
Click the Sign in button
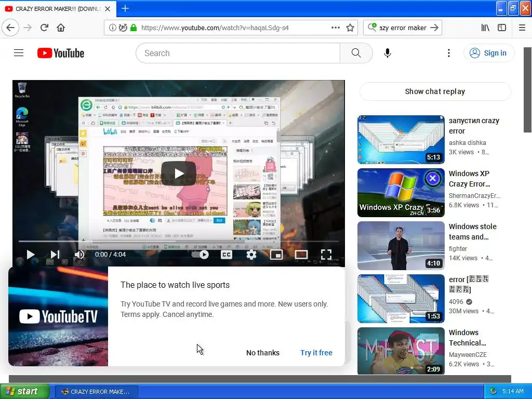tap(488, 53)
